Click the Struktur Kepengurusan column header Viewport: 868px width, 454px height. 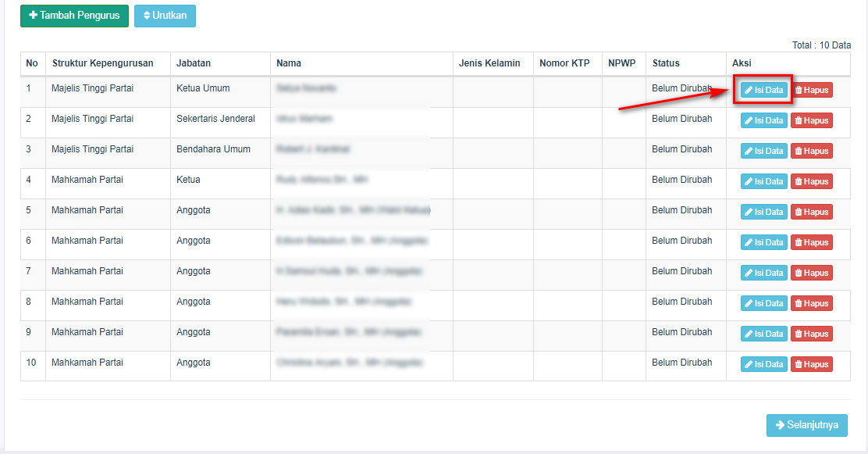click(102, 63)
